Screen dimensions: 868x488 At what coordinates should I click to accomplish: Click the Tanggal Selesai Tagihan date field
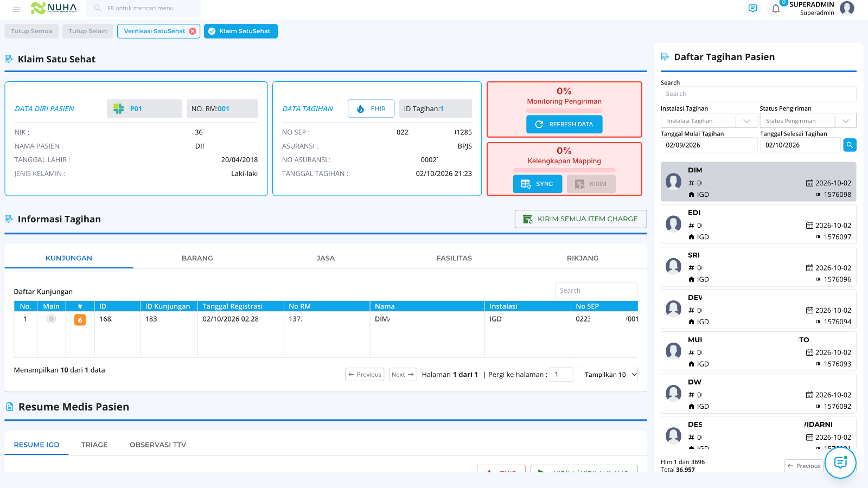tap(801, 145)
